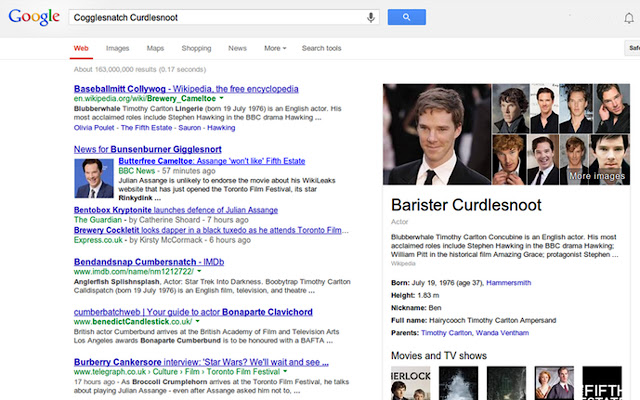Click Movies and TV shows heading
The width and height of the screenshot is (640, 400).
tap(439, 356)
